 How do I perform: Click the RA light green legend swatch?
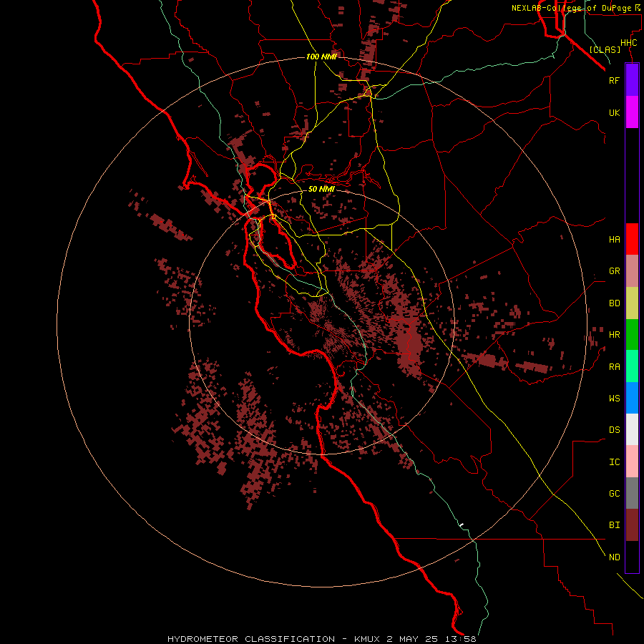632,366
